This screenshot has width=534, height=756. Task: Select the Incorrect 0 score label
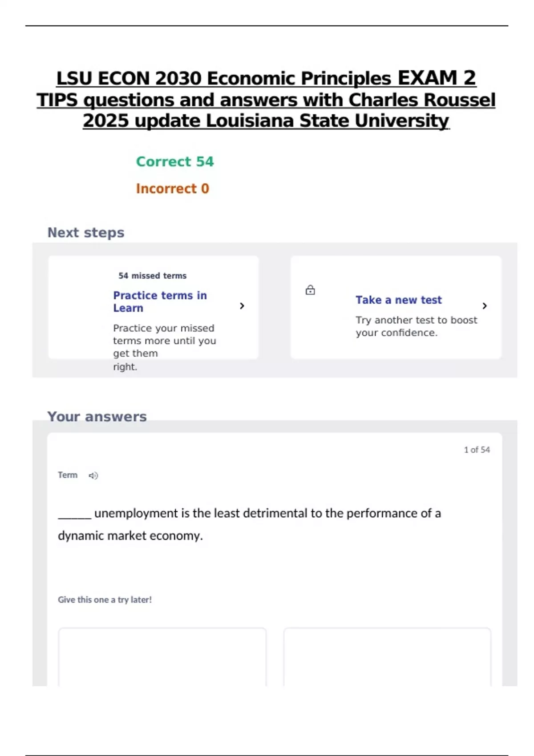173,189
